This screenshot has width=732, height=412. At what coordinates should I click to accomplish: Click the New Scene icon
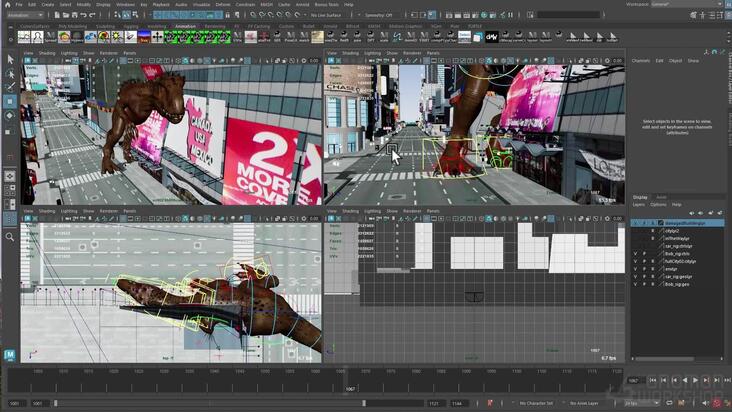pyautogui.click(x=56, y=15)
